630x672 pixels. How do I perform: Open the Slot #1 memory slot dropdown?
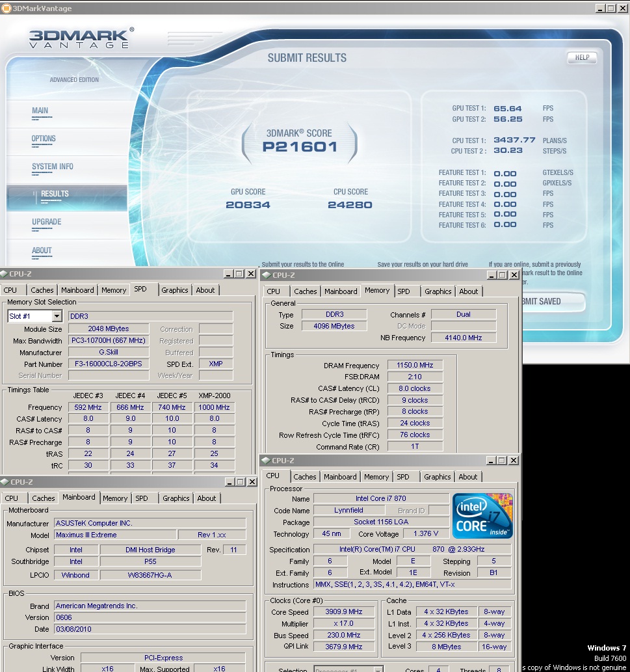[x=57, y=316]
